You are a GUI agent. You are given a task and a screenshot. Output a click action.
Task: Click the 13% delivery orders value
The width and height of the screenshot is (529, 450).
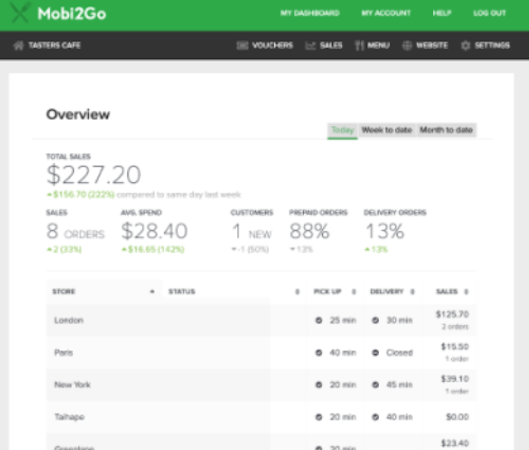click(385, 231)
